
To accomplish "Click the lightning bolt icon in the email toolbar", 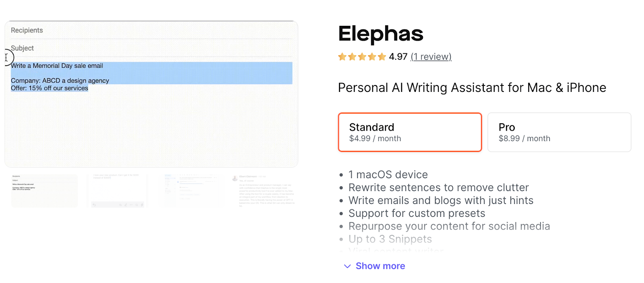I will [142, 205].
